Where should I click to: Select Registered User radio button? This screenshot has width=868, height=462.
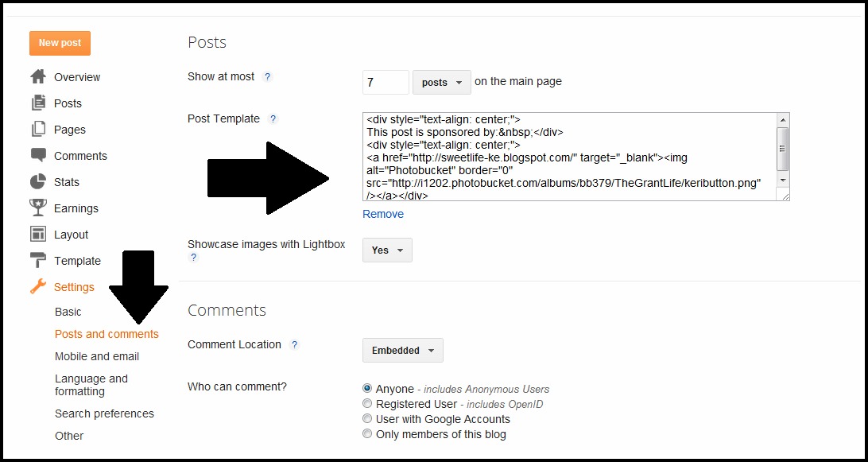367,404
